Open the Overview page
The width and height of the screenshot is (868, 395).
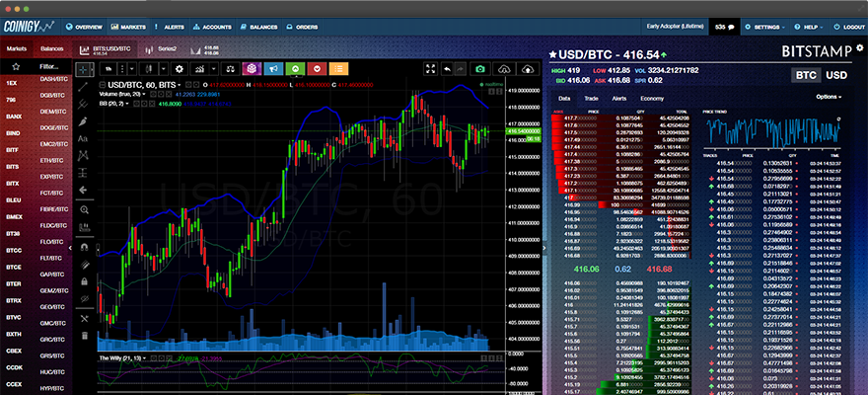85,27
